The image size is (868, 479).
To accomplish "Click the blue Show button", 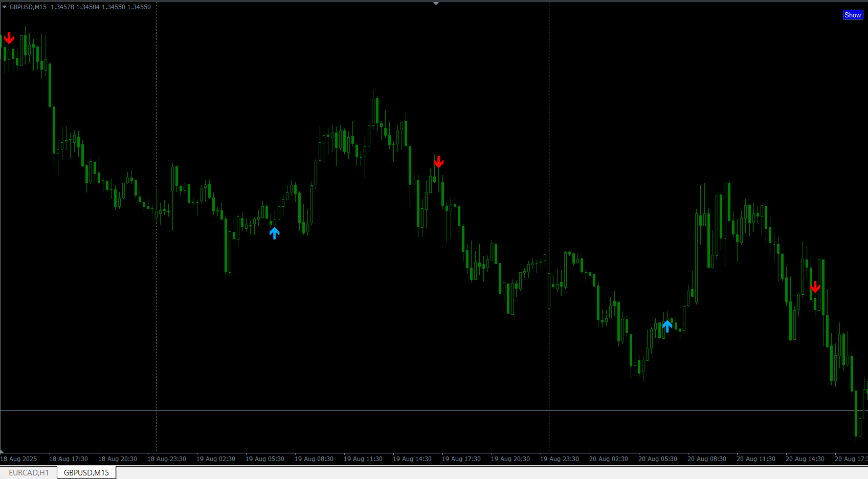I will coord(853,15).
